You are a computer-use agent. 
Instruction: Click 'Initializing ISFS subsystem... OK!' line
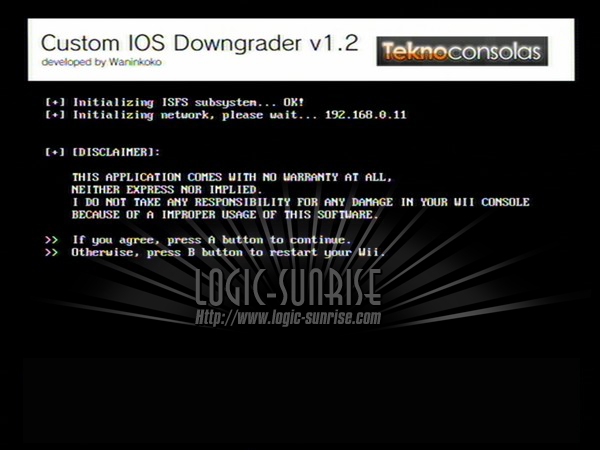point(189,102)
